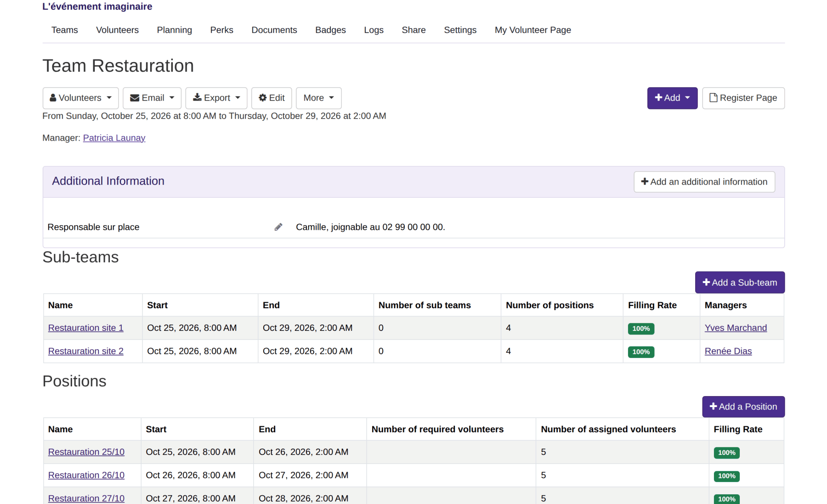Open Restauration site 2 sub-team
Screen dimensions: 827x504
[x=86, y=351]
